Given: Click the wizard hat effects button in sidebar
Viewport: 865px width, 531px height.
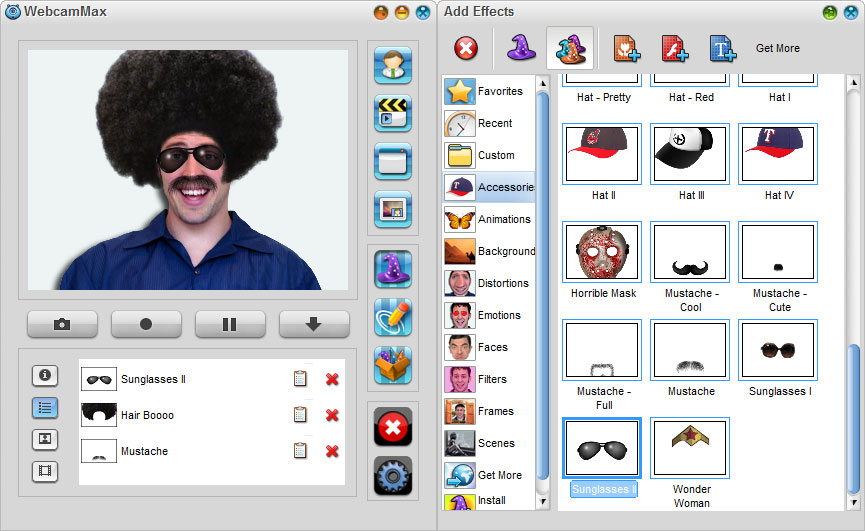Looking at the screenshot, I should pos(393,269).
